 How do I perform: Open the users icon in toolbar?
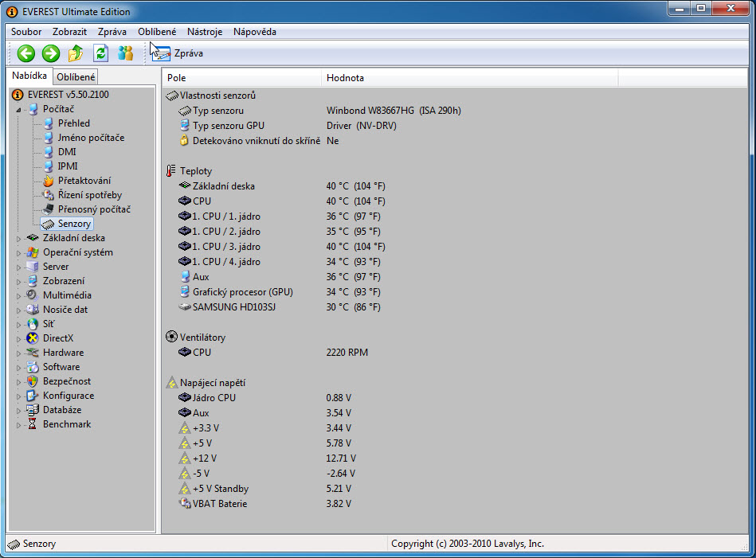coord(125,53)
